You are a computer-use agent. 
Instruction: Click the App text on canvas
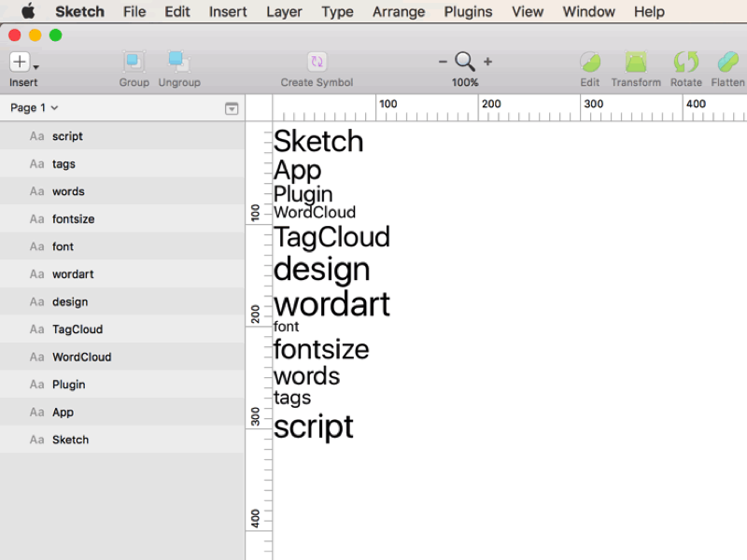pyautogui.click(x=297, y=171)
